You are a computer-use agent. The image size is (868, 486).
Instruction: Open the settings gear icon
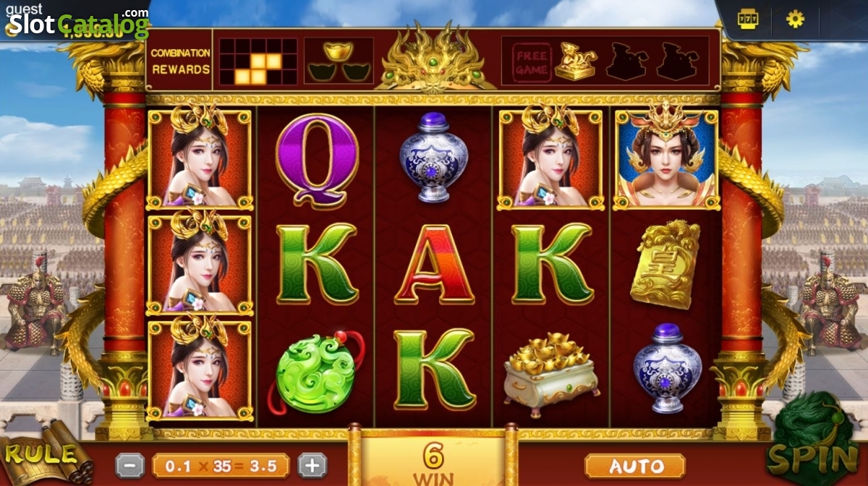[x=795, y=19]
